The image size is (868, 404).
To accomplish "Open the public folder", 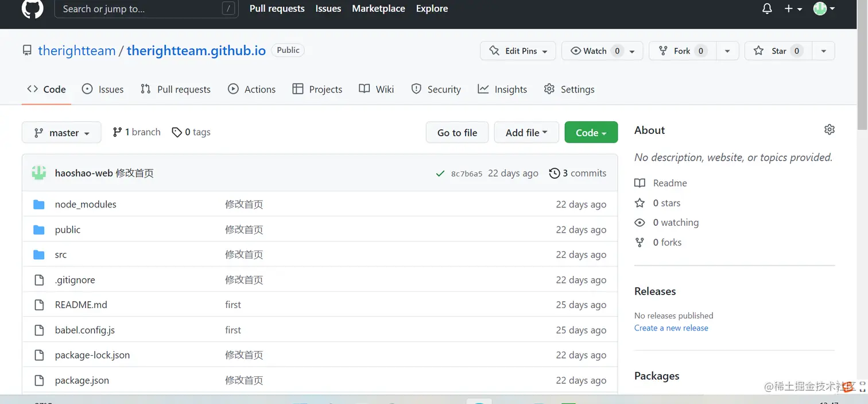I will click(x=68, y=229).
